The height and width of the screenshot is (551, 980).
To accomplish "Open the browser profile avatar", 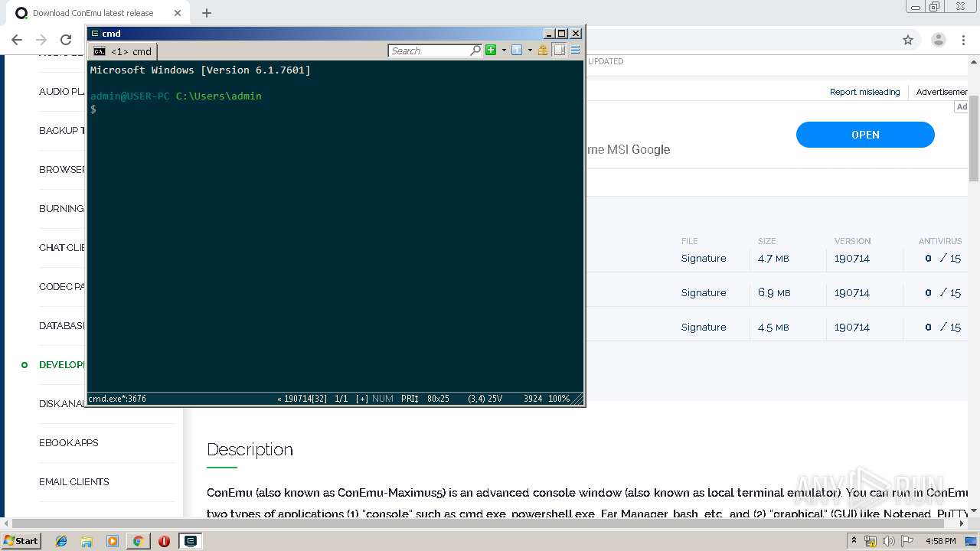I will pyautogui.click(x=939, y=40).
